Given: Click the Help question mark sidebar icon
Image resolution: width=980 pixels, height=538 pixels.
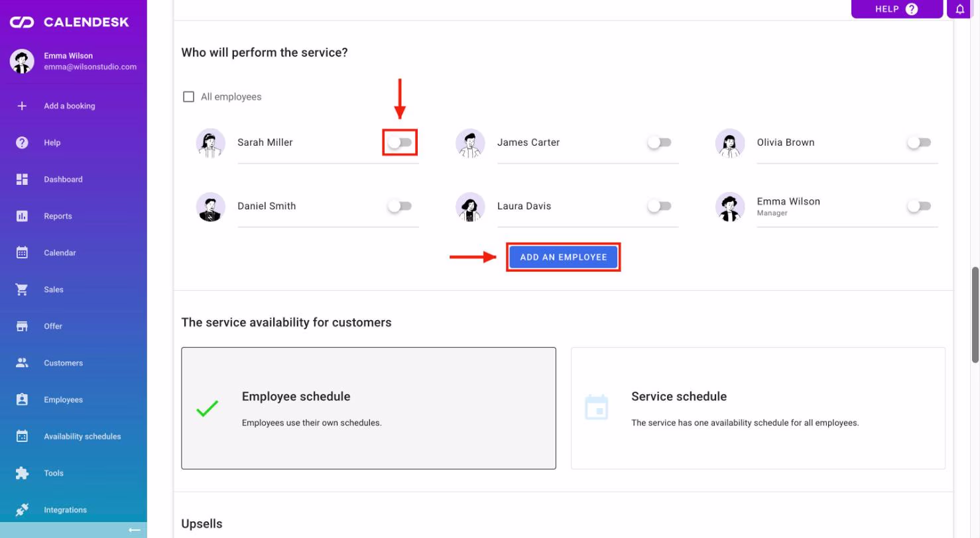Looking at the screenshot, I should [x=22, y=142].
